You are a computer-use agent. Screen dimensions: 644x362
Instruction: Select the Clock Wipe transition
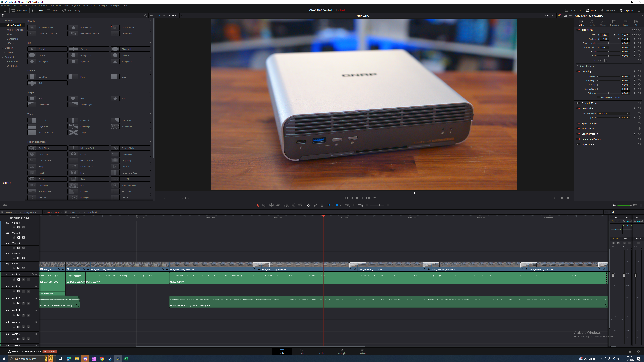pyautogui.click(x=131, y=120)
